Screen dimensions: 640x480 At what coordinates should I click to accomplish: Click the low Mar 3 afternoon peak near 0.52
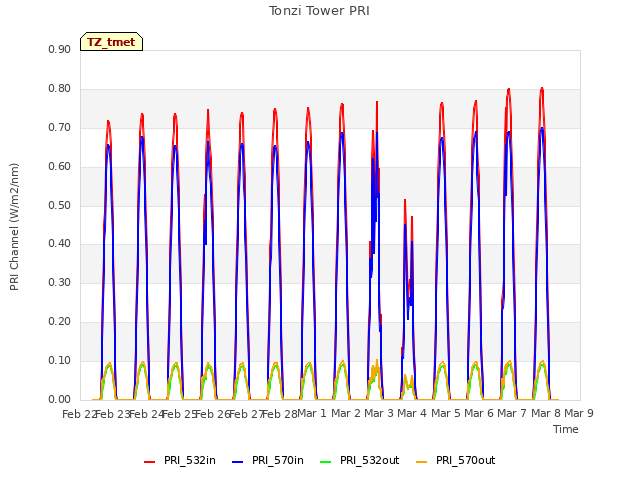[x=404, y=200]
